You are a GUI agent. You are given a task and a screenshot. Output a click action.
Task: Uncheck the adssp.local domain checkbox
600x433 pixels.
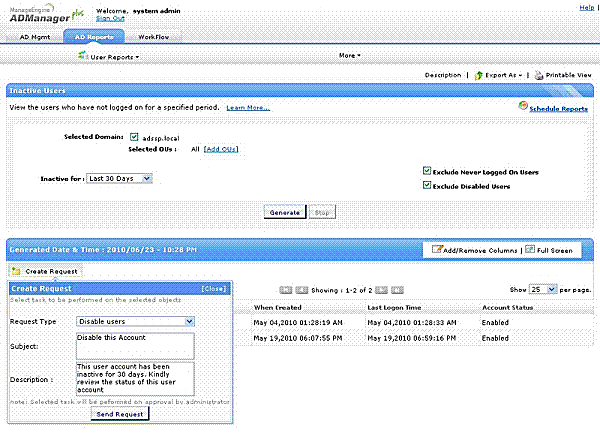[135, 136]
